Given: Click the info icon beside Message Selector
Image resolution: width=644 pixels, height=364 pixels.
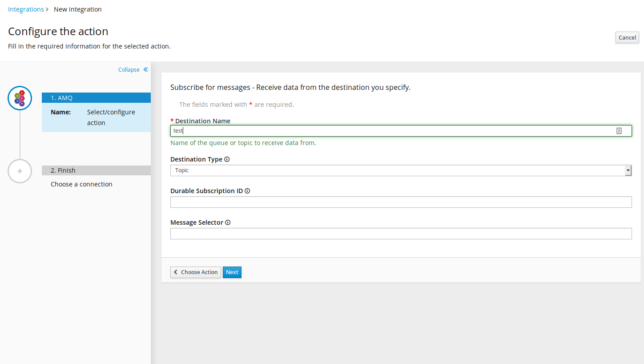Looking at the screenshot, I should 228,222.
